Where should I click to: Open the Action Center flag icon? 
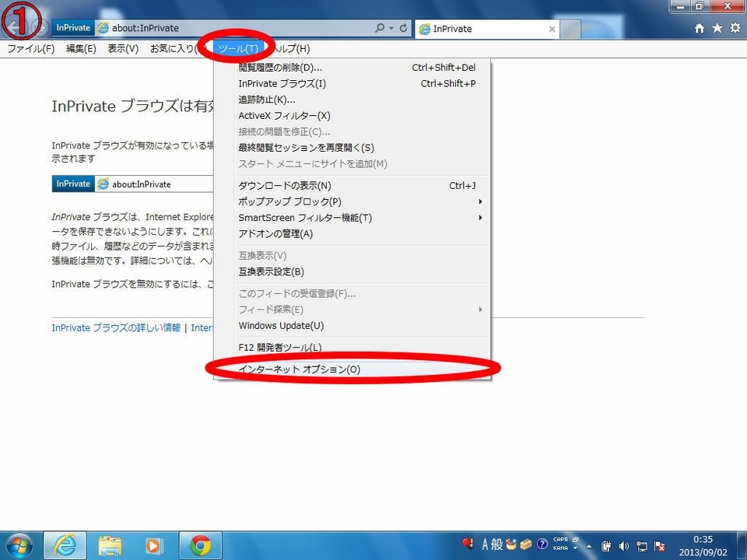pyautogui.click(x=660, y=546)
